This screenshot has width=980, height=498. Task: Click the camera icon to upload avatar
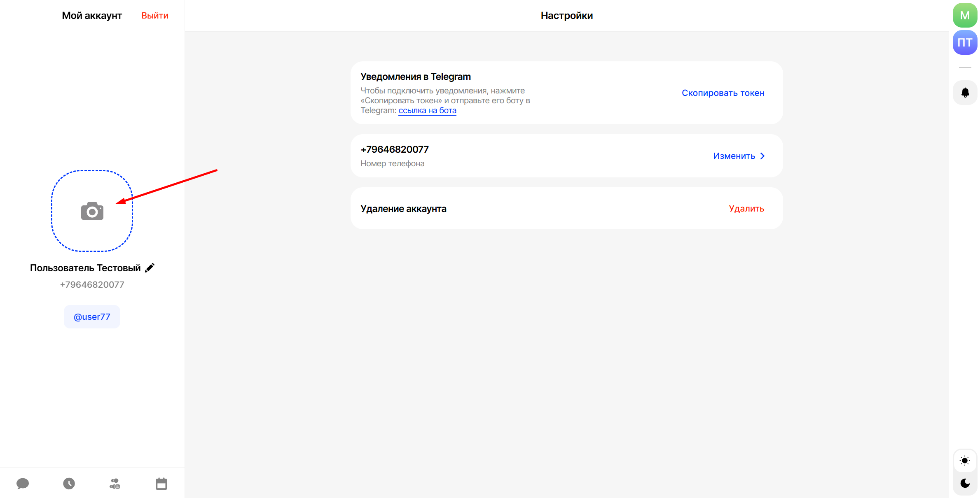tap(92, 211)
